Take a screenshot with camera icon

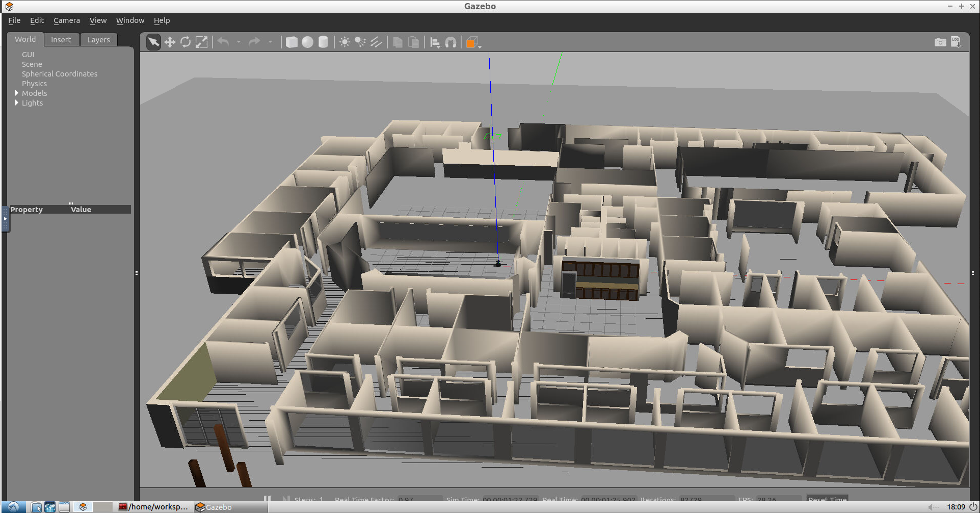click(940, 42)
